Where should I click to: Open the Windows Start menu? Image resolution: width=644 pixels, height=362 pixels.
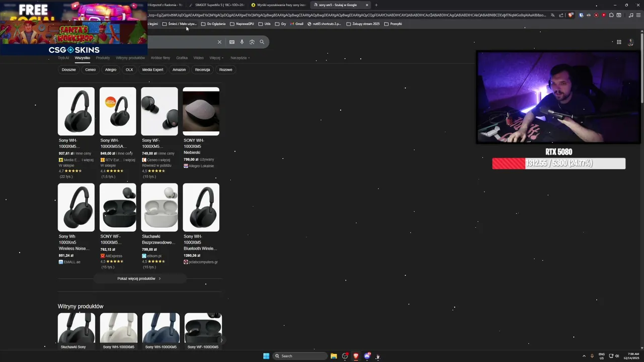[x=266, y=356]
